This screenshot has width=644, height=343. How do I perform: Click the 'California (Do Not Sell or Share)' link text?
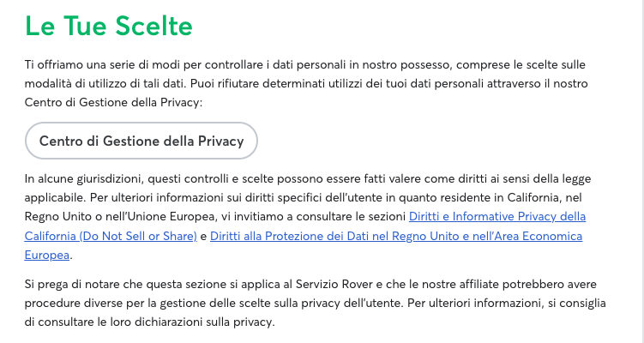111,236
